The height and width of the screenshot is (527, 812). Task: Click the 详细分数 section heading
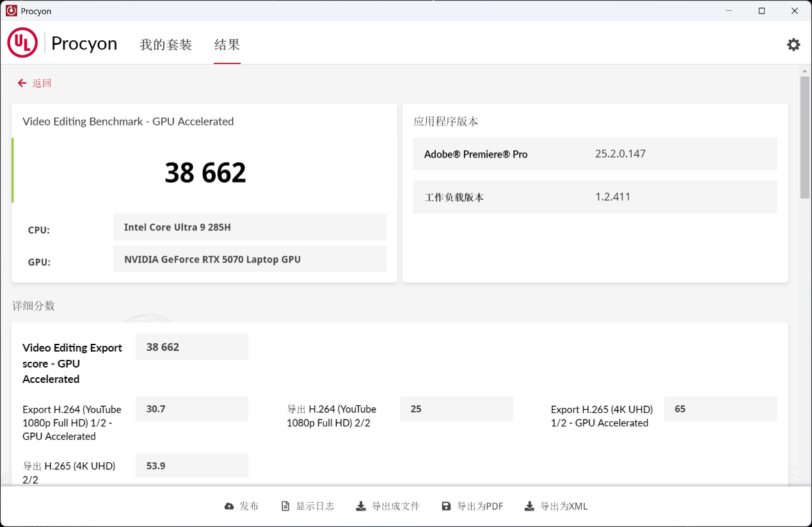[34, 306]
